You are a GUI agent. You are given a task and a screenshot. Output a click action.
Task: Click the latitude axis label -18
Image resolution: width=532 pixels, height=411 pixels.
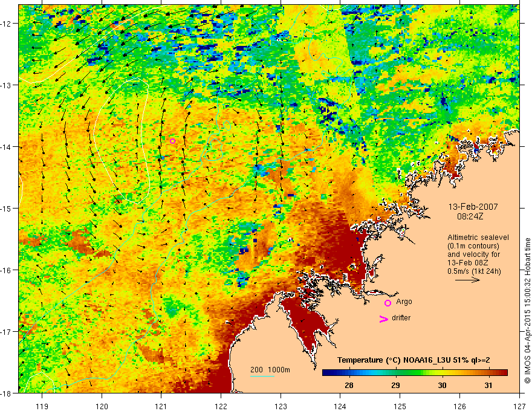point(6,393)
